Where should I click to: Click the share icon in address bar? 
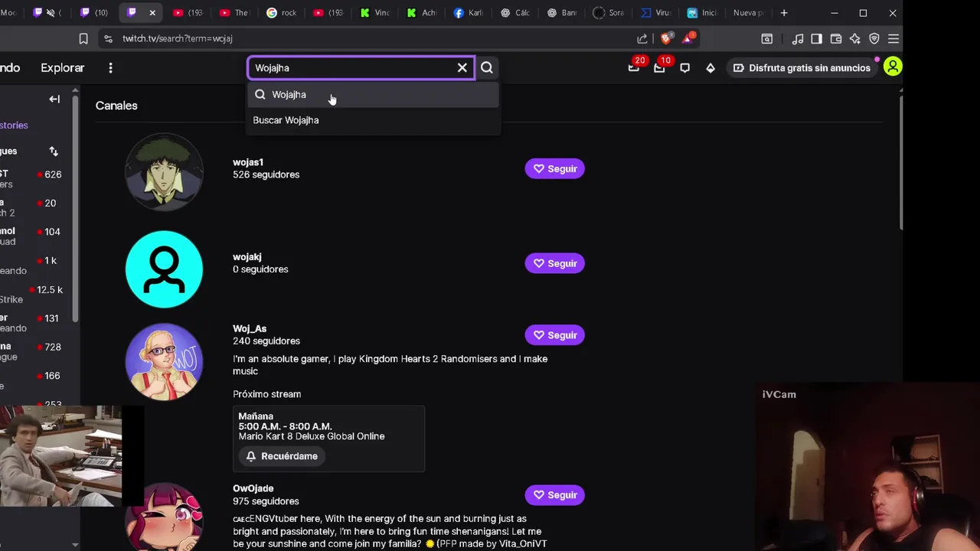pos(642,38)
